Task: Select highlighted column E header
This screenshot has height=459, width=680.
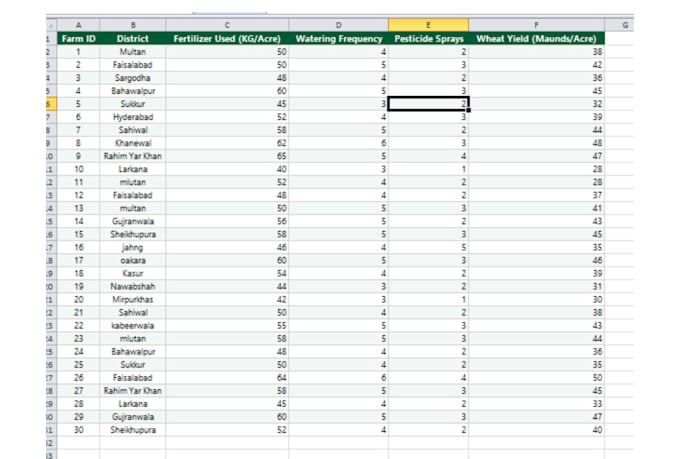Action: click(428, 25)
